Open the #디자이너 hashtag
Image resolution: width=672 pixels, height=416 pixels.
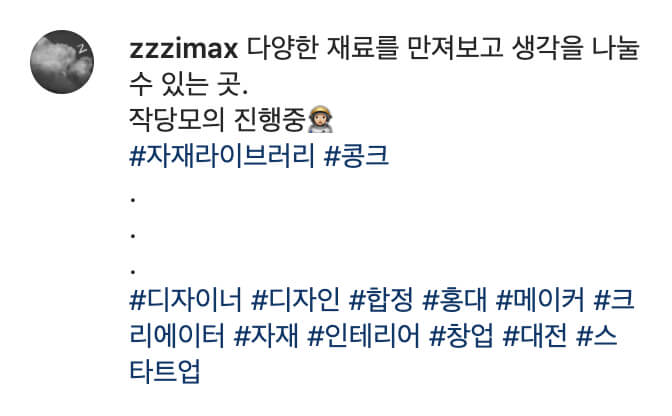(x=186, y=300)
